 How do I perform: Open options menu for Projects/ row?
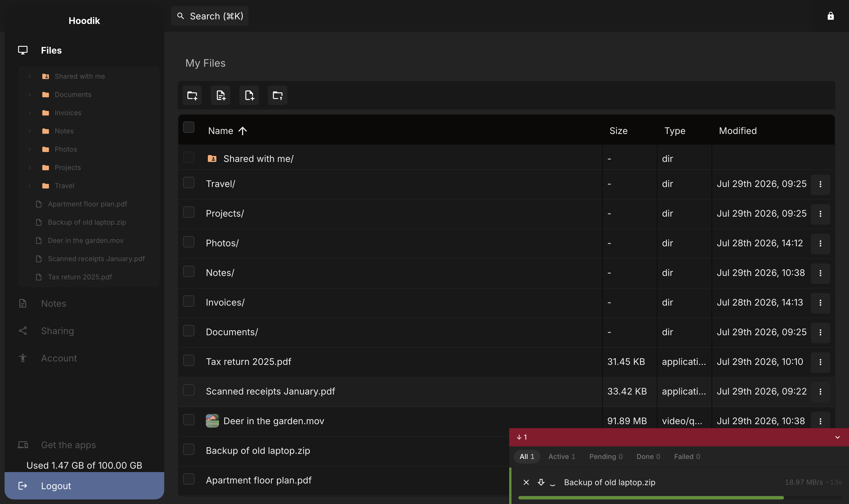[820, 214]
